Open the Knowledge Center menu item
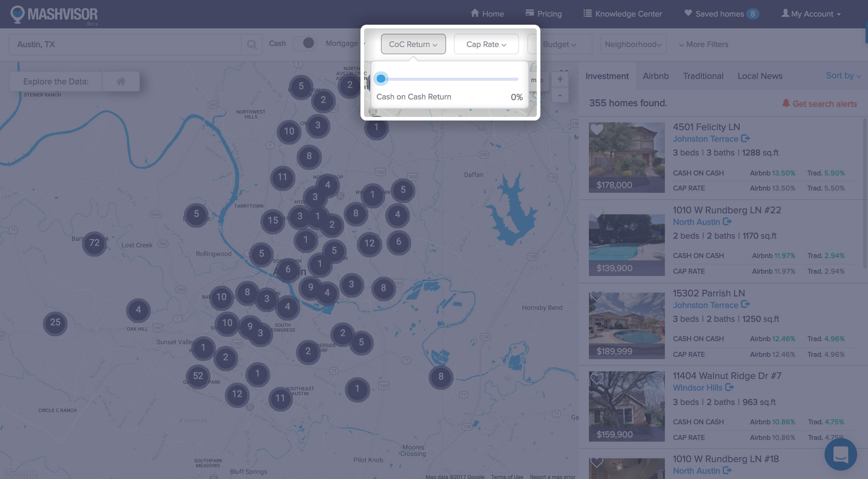 [x=623, y=14]
